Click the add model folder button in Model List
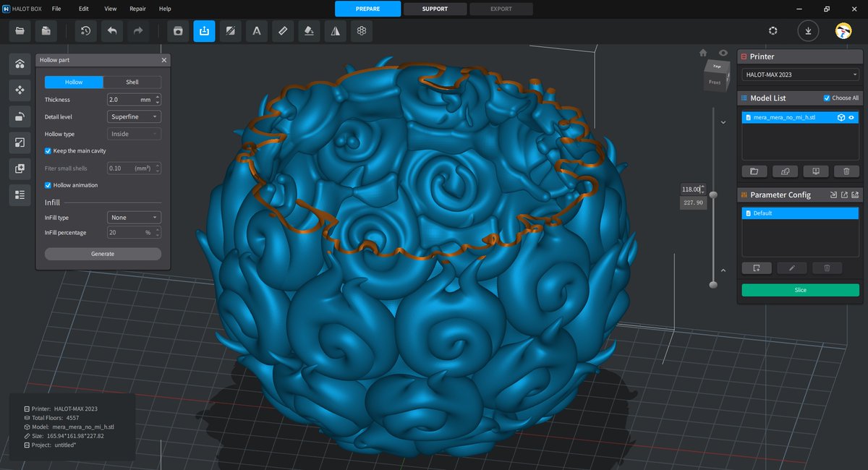868x470 pixels. pyautogui.click(x=754, y=171)
